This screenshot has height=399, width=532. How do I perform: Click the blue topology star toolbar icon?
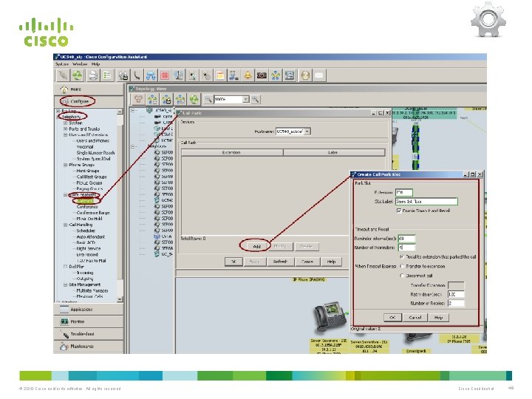tap(276, 75)
